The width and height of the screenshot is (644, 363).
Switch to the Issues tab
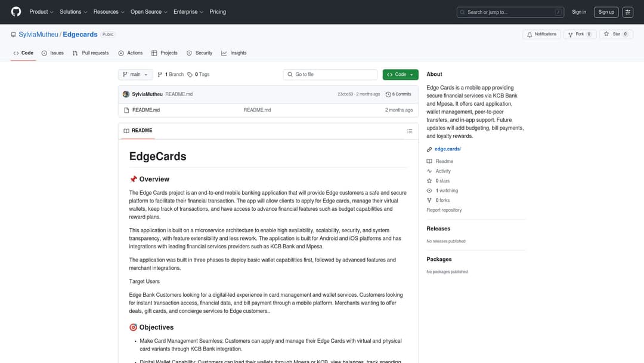[52, 53]
